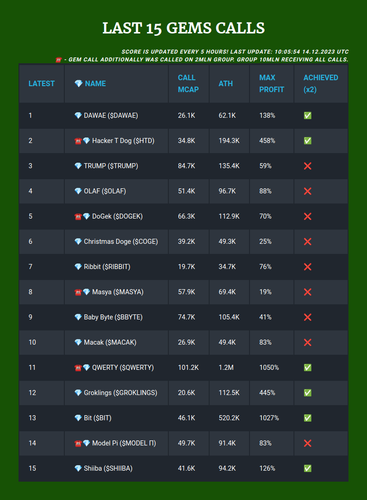Click the red cross in the Macak row
367x500 pixels.
308,342
